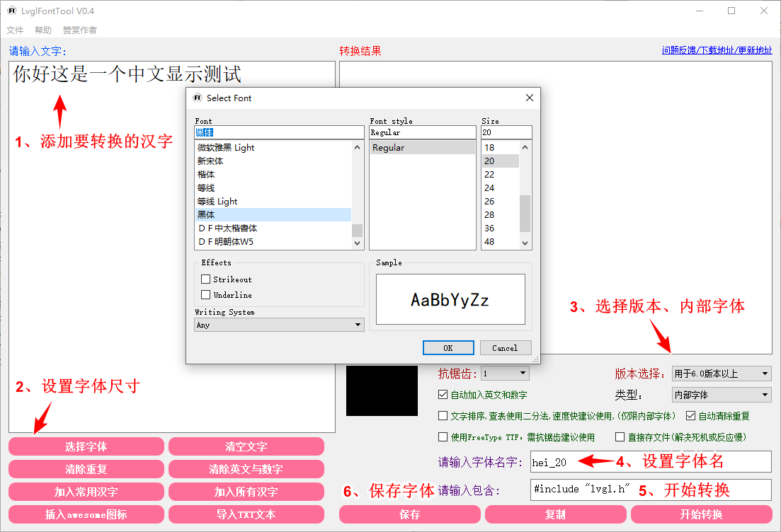
Task: Toggle 自动清除重复 checkbox
Action: [x=691, y=416]
